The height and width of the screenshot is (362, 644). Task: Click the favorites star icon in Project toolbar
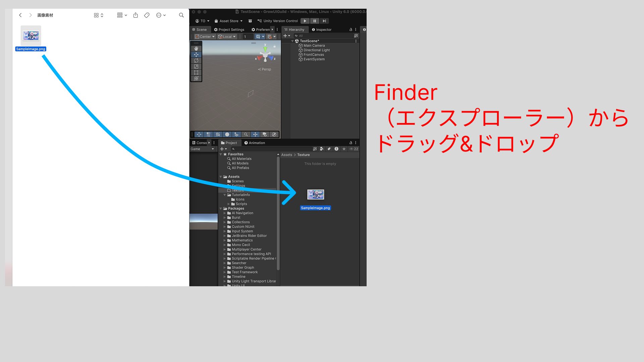point(344,149)
